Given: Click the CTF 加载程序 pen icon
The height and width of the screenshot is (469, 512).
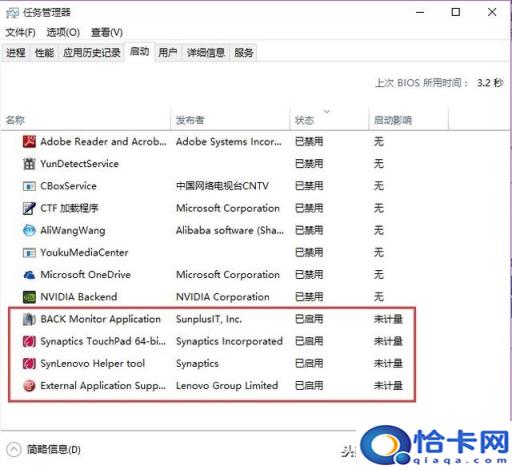Looking at the screenshot, I should point(29,208).
